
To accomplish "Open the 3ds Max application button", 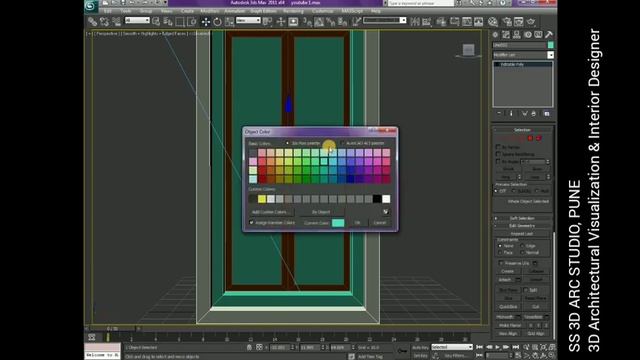I will pos(91,6).
